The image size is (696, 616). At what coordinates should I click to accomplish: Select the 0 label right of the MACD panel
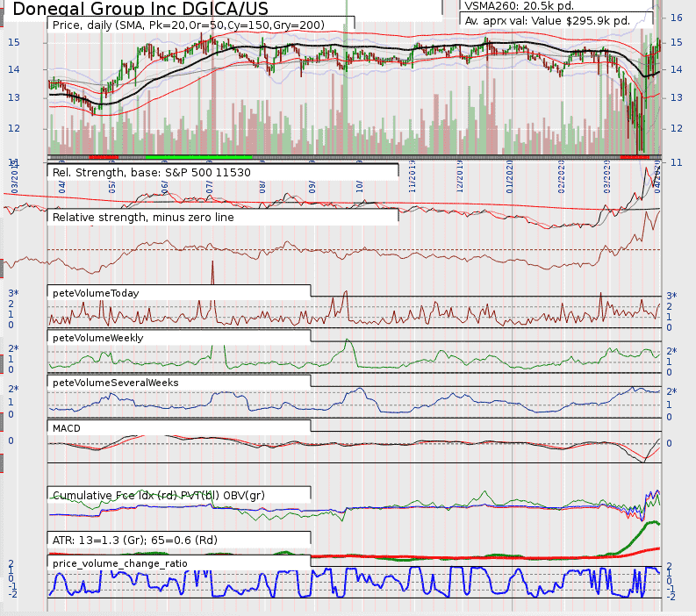coord(669,443)
